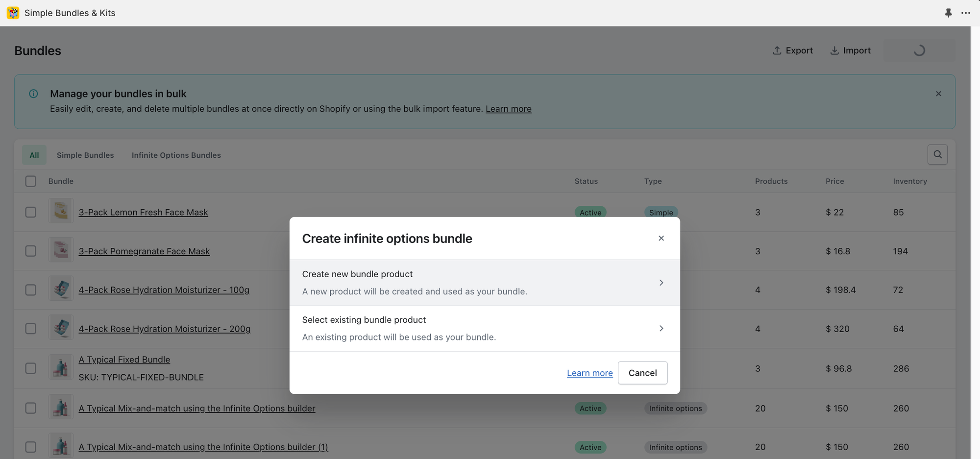Pin the app using the pin icon
The height and width of the screenshot is (459, 980).
click(948, 13)
